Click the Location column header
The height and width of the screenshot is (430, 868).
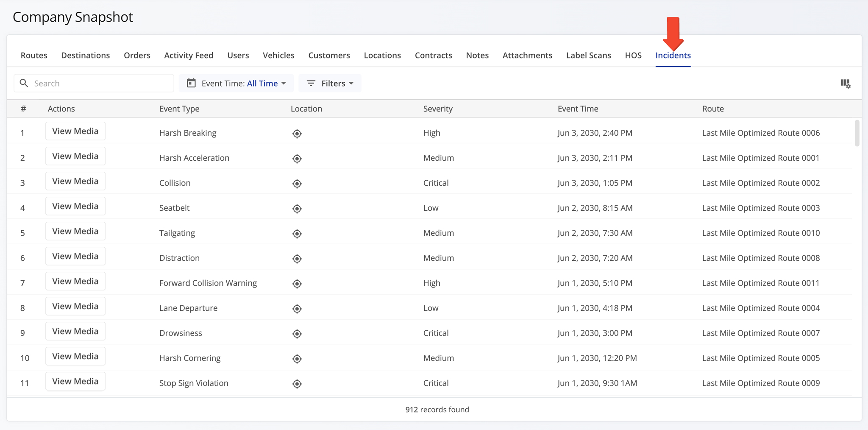306,109
